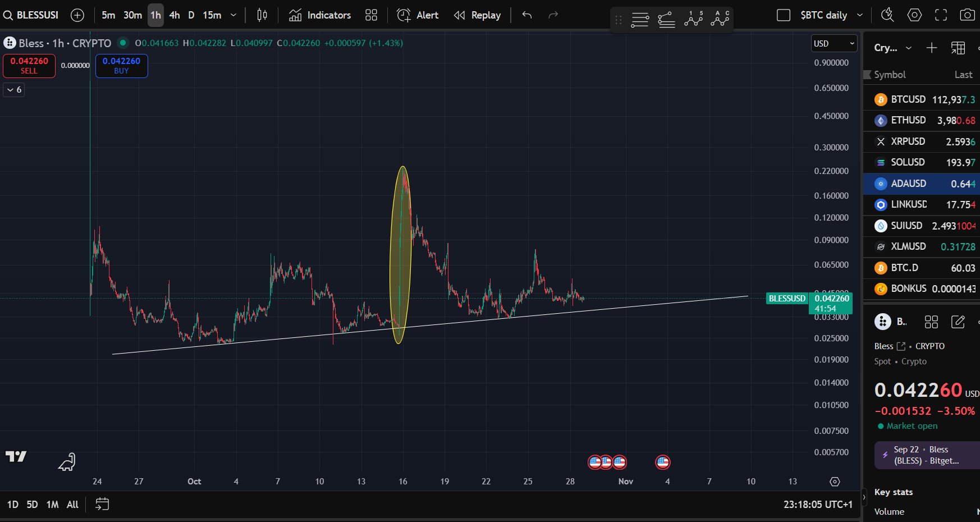Set date range to 1M
Image resolution: width=980 pixels, height=522 pixels.
pos(53,505)
